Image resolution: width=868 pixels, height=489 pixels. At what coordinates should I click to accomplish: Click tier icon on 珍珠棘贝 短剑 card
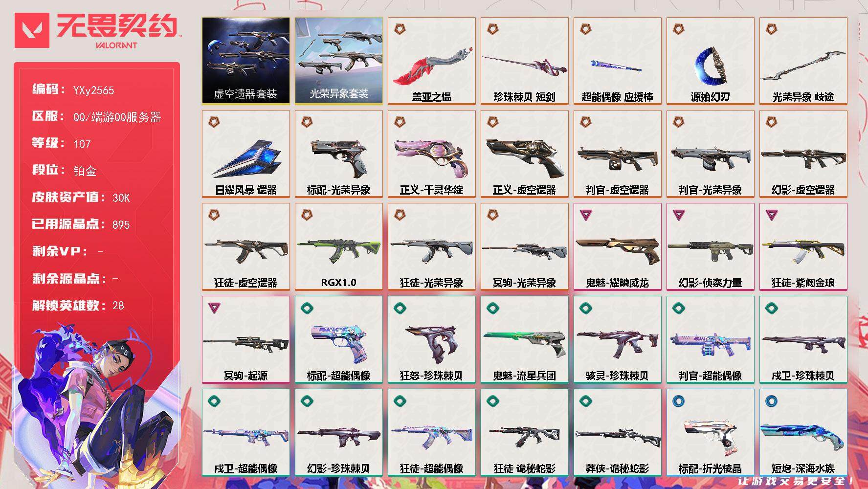492,29
